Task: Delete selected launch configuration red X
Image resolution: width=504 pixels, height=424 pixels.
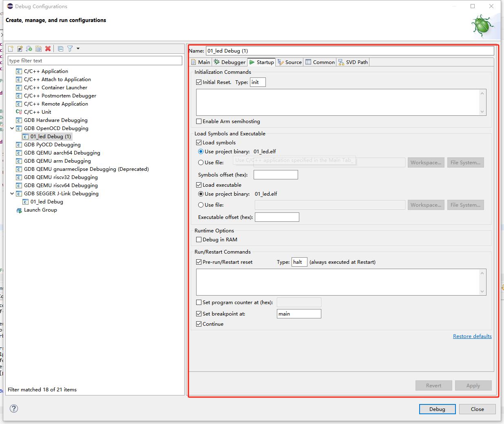Action: pyautogui.click(x=48, y=49)
